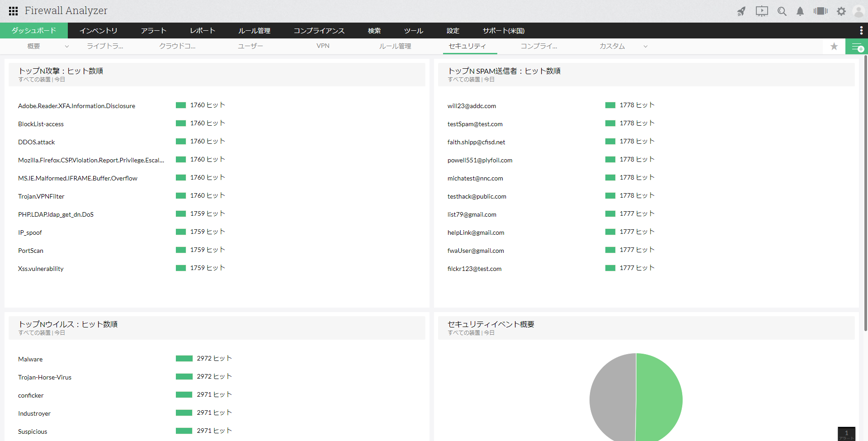Click the rocket quick-launch icon
The width and height of the screenshot is (868, 441).
(x=741, y=11)
